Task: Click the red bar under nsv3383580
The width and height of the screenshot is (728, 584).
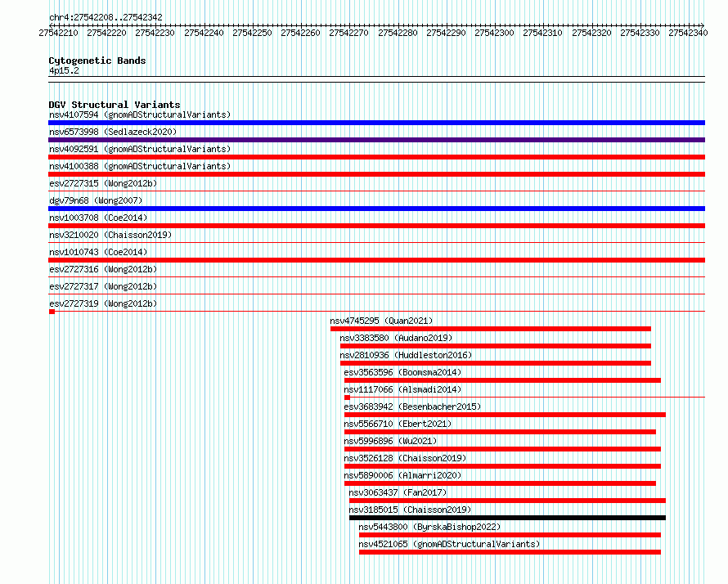Action: [496, 346]
